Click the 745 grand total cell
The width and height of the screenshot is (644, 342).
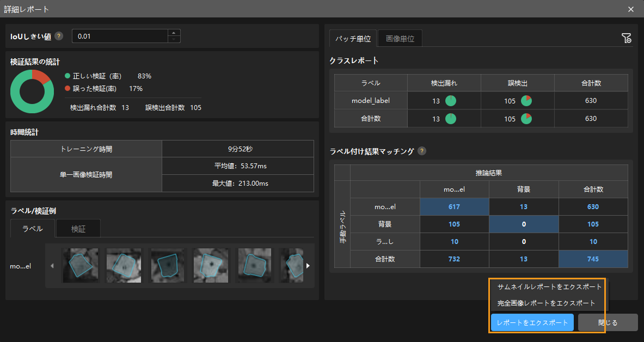593,259
